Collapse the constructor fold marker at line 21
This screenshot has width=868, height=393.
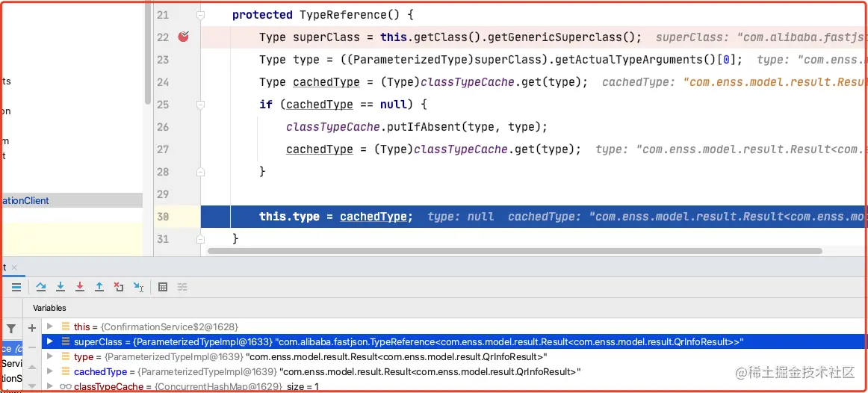click(201, 15)
